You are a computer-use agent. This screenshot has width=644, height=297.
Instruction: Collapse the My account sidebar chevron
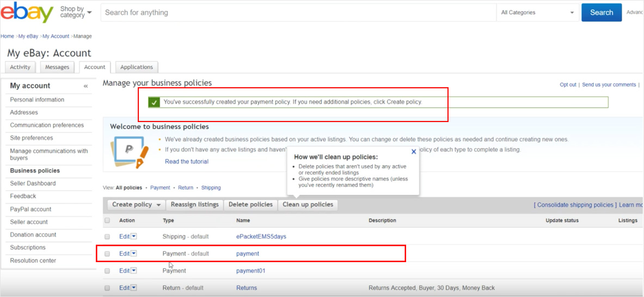point(86,87)
